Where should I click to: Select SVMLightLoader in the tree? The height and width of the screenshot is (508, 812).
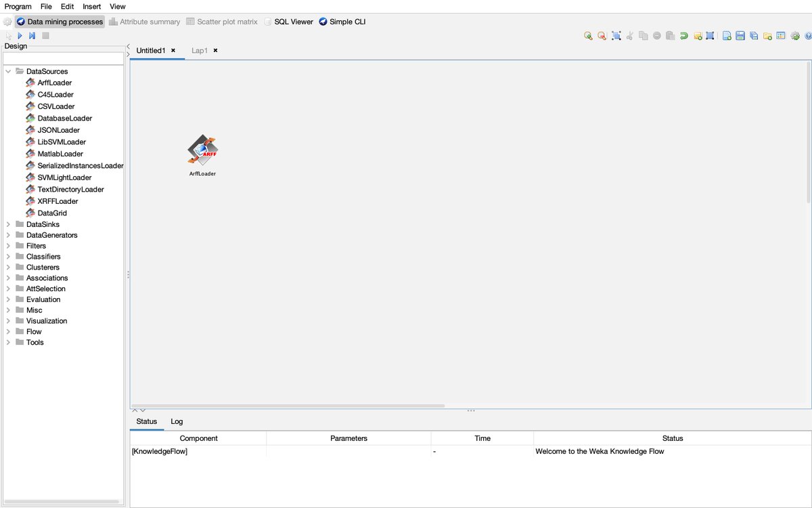(64, 177)
